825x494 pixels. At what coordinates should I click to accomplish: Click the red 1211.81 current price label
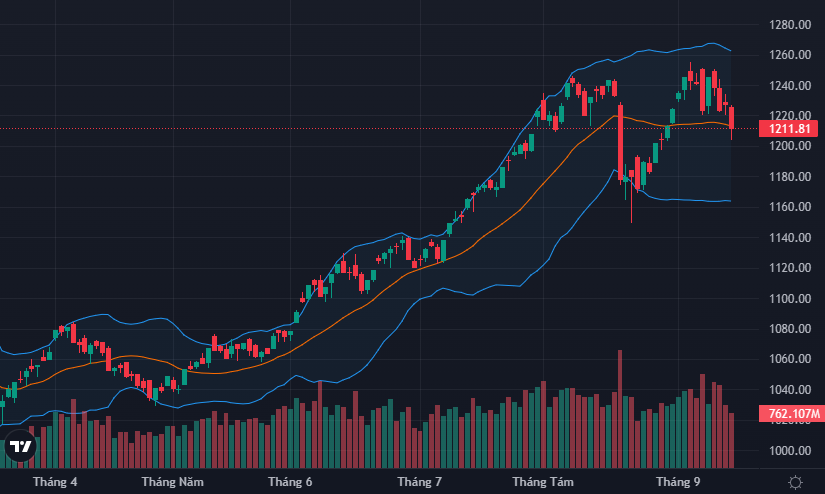(789, 129)
